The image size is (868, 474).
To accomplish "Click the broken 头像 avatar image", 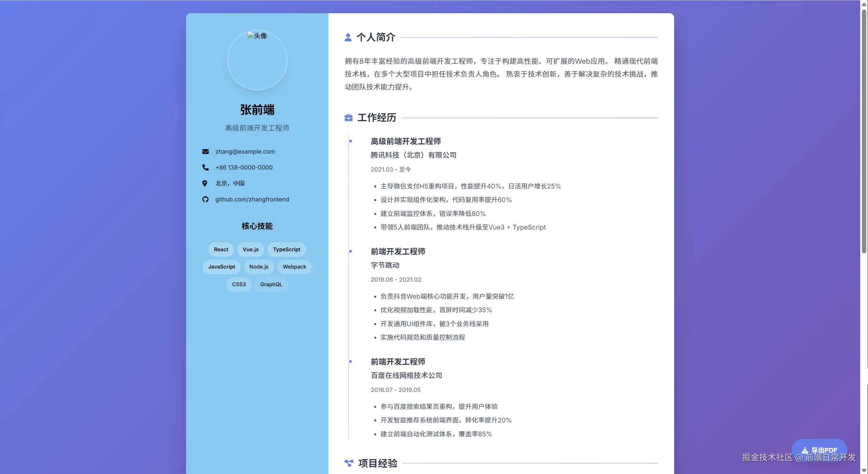I will pos(257,60).
